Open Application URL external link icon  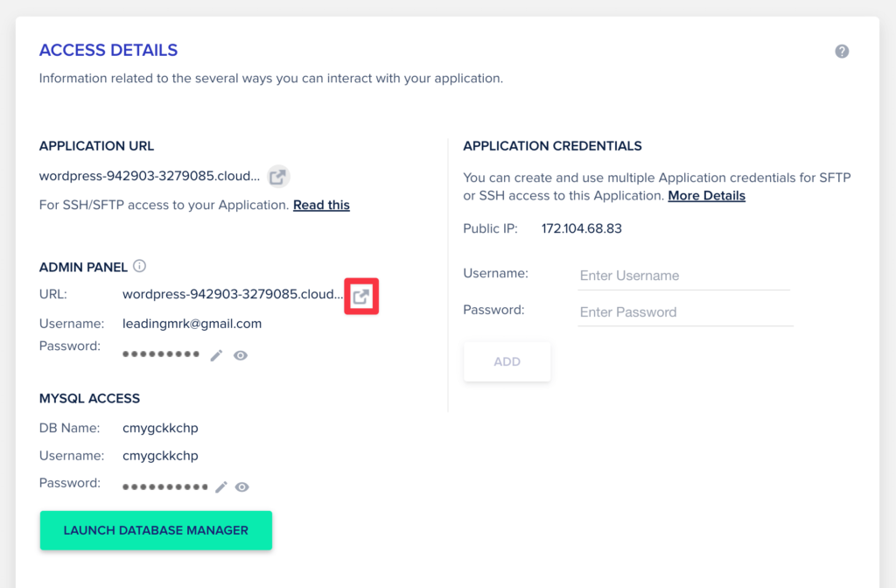[278, 177]
